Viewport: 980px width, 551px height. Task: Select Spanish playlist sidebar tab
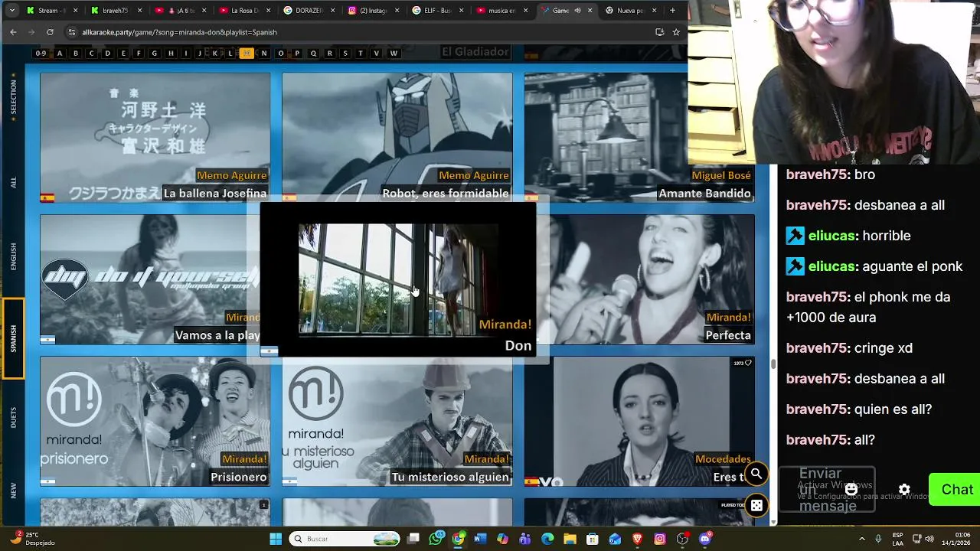[x=13, y=338]
